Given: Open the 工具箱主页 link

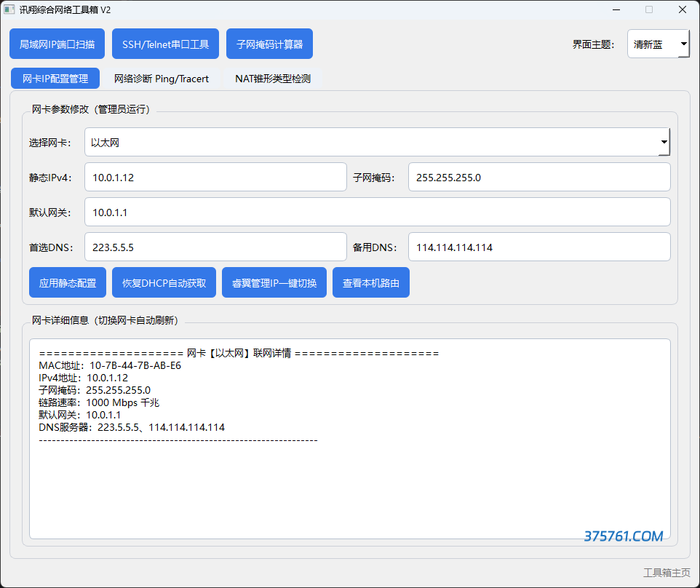Looking at the screenshot, I should [667, 573].
